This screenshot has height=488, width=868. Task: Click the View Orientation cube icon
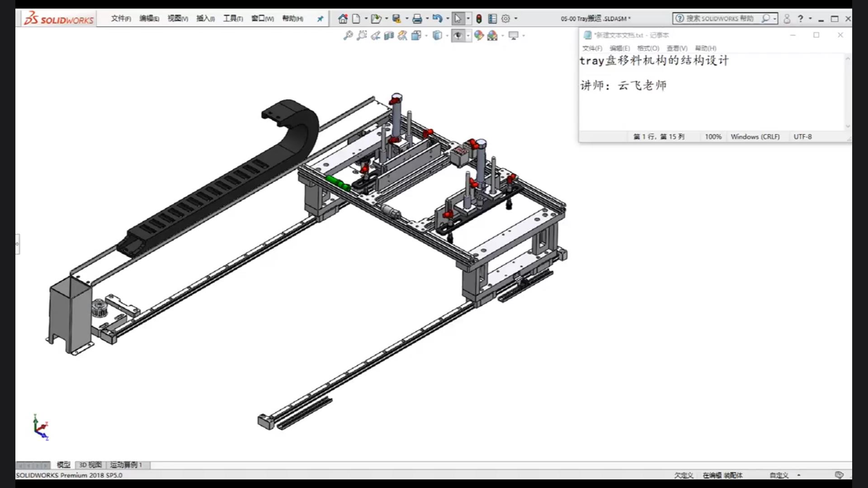(x=416, y=35)
